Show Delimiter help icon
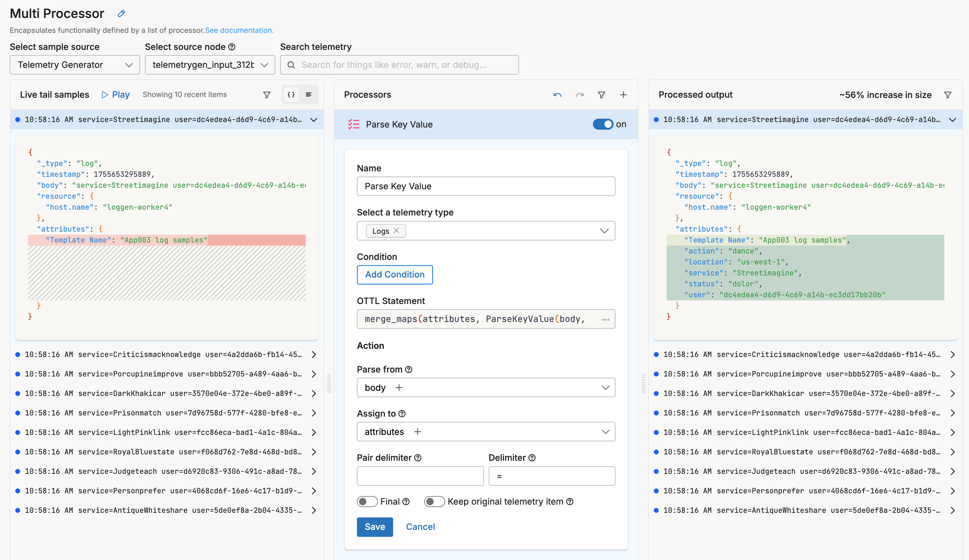The image size is (969, 560). [x=532, y=458]
